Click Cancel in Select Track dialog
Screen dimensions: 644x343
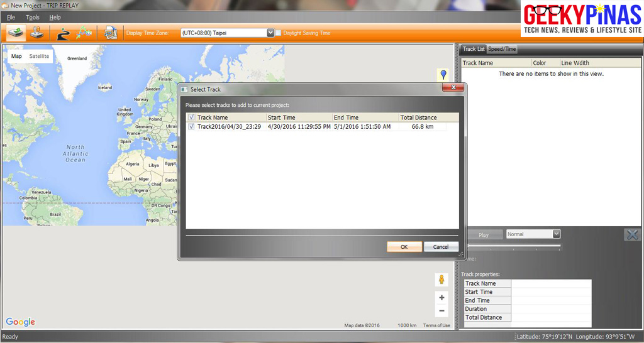(x=441, y=247)
